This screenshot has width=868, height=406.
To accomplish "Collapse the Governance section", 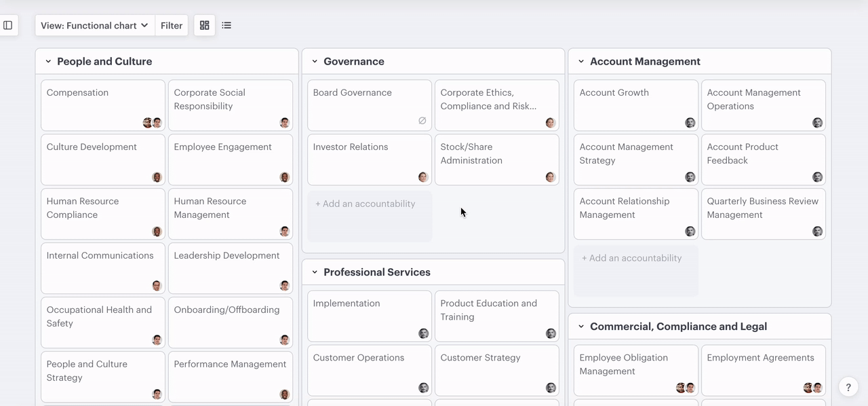I will point(315,62).
